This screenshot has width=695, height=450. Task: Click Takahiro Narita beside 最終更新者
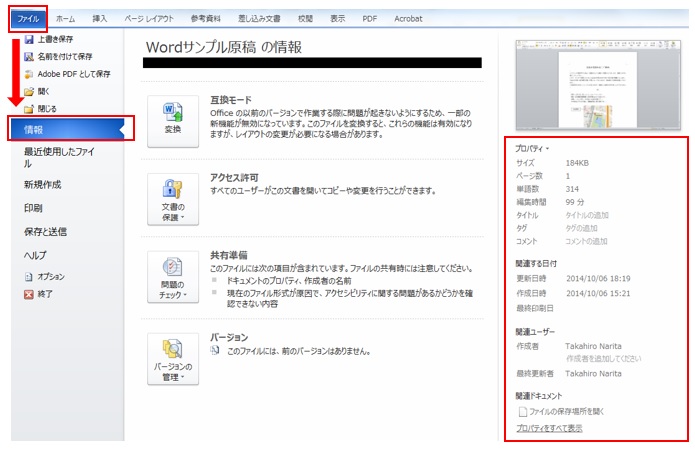point(593,374)
